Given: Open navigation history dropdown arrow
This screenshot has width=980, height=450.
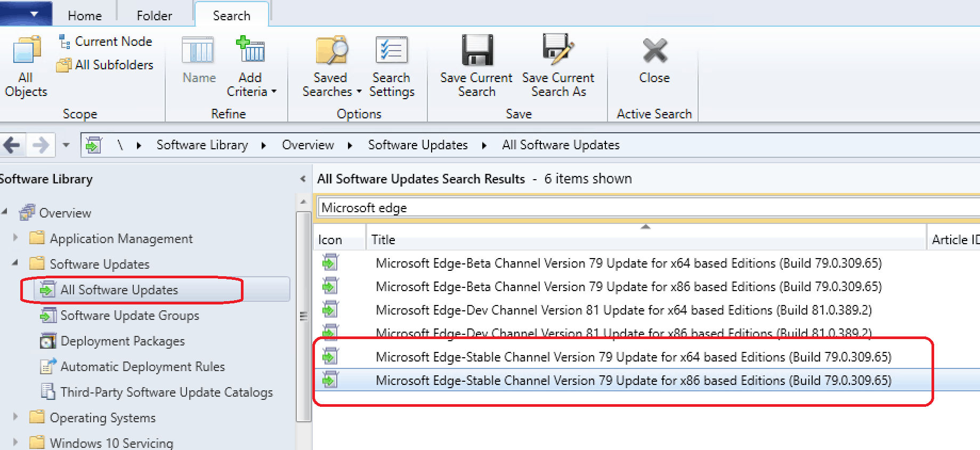Looking at the screenshot, I should pyautogui.click(x=66, y=145).
